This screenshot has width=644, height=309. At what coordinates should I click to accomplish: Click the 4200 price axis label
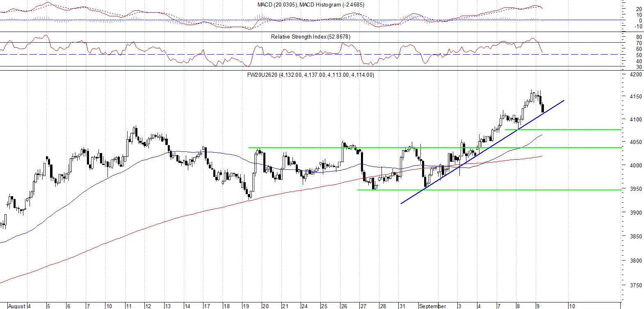636,74
